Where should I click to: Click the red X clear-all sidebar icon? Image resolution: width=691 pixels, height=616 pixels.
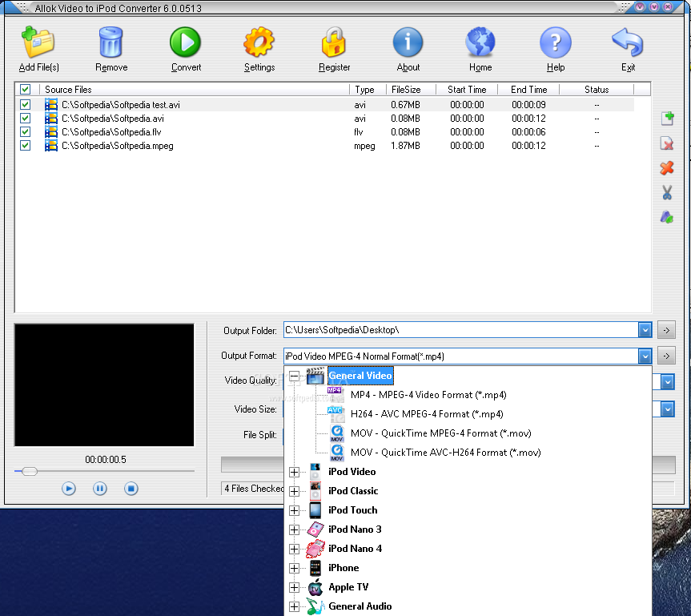(x=667, y=168)
